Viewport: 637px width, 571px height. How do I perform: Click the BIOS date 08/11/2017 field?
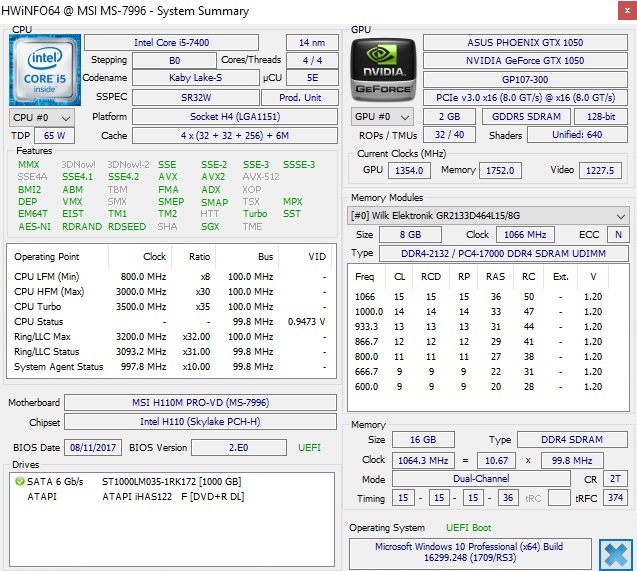93,448
